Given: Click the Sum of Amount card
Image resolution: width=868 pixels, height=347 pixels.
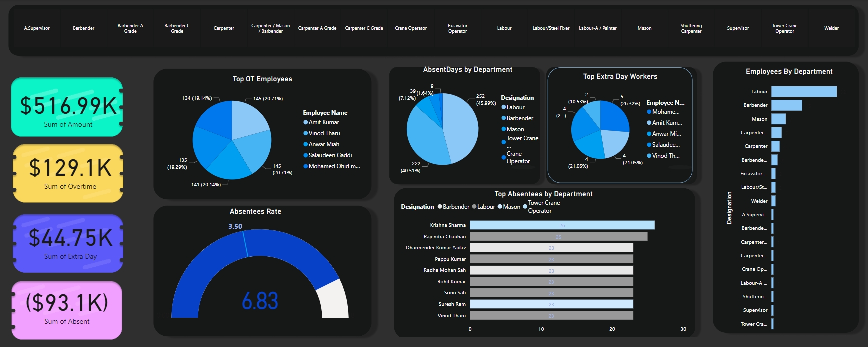Looking at the screenshot, I should pos(67,107).
